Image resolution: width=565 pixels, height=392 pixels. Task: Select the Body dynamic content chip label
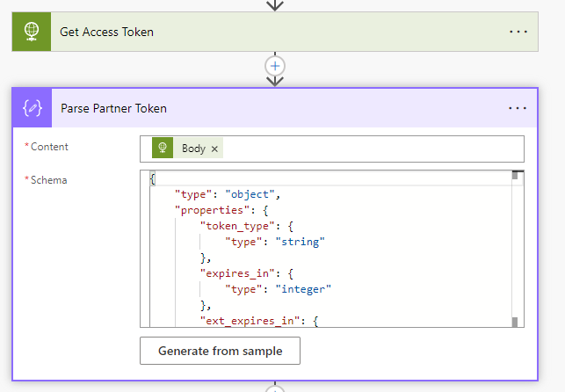(193, 149)
